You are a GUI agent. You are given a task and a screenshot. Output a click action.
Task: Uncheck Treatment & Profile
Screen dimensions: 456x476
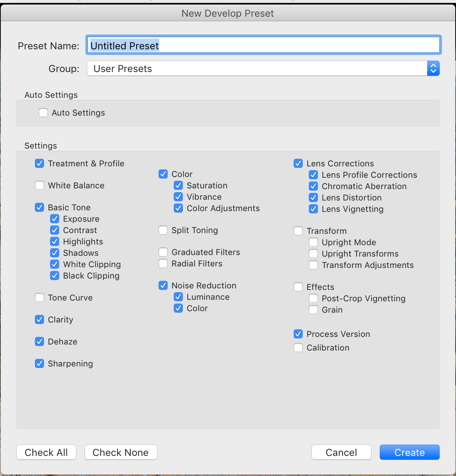pos(39,163)
